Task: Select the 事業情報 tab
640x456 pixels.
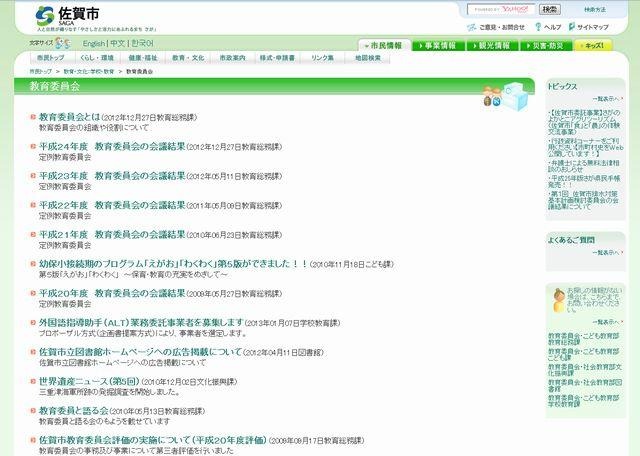Action: tap(439, 46)
